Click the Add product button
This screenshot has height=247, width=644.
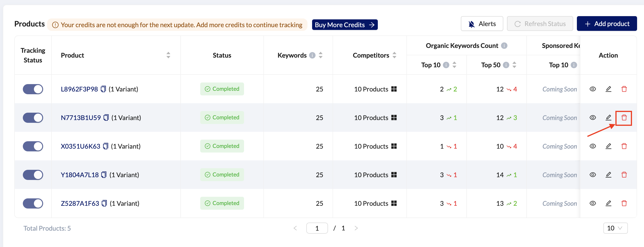(606, 24)
